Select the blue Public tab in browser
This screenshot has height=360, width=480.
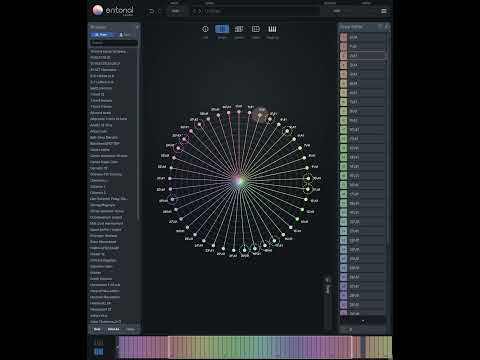click(x=102, y=35)
